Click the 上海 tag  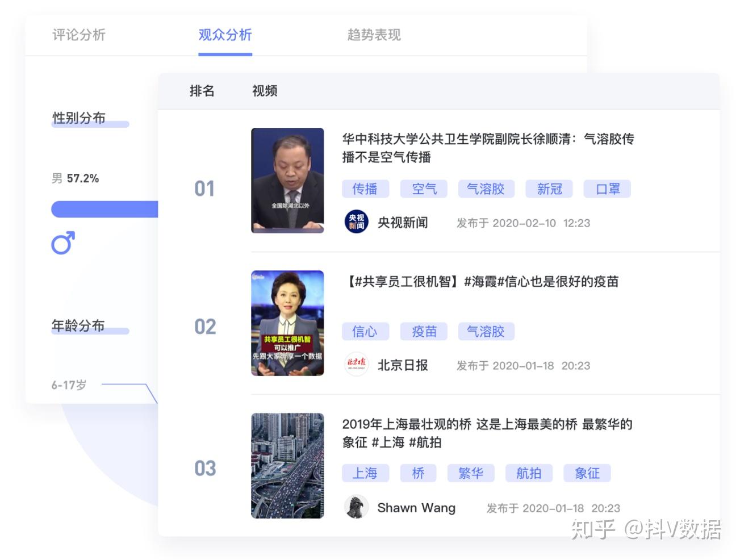pos(365,473)
